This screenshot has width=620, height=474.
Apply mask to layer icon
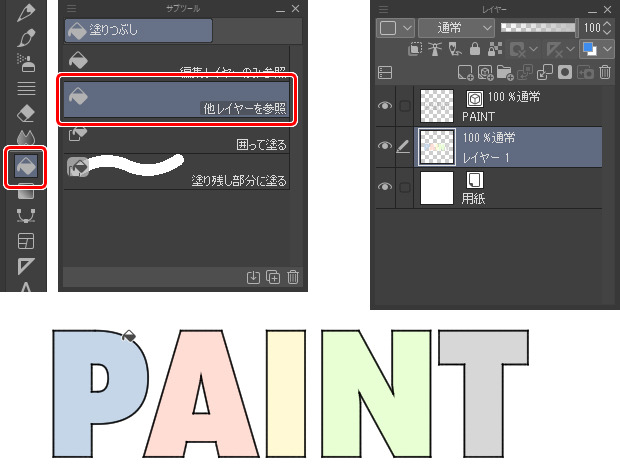[x=585, y=73]
